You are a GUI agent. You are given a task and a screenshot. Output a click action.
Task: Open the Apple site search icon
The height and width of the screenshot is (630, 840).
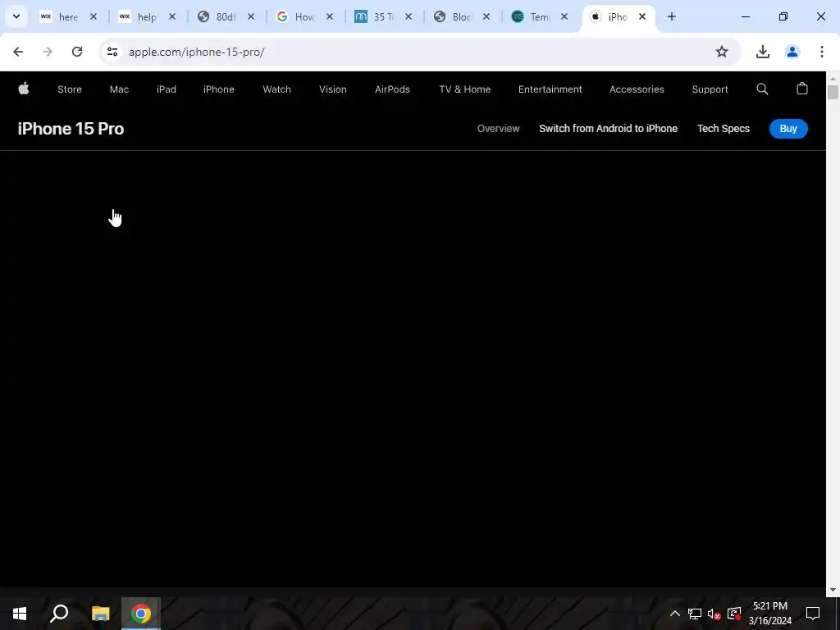(x=762, y=89)
